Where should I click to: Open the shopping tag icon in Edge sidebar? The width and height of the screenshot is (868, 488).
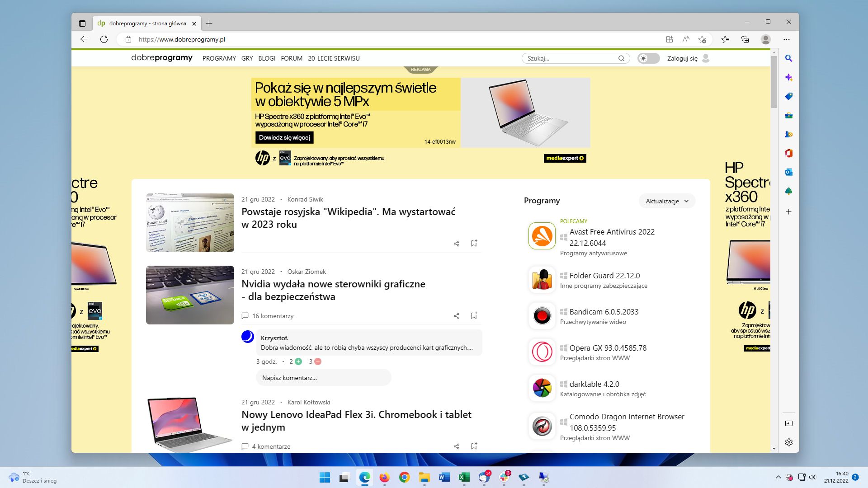tap(788, 96)
